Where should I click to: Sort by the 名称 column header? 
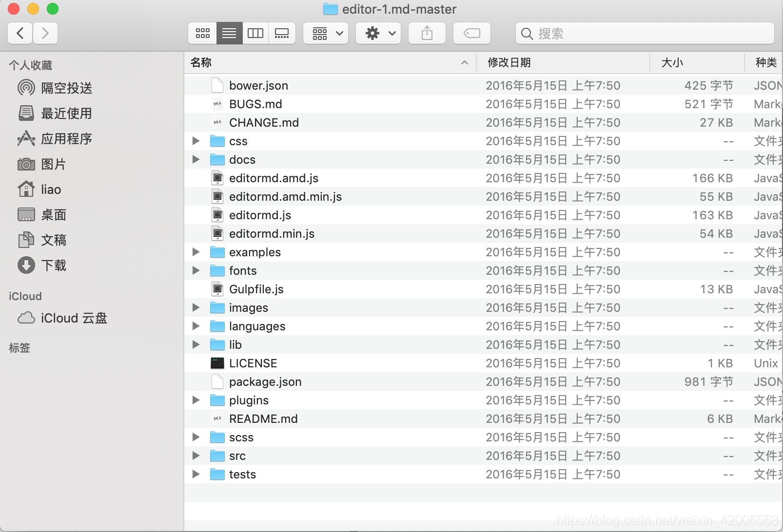330,62
